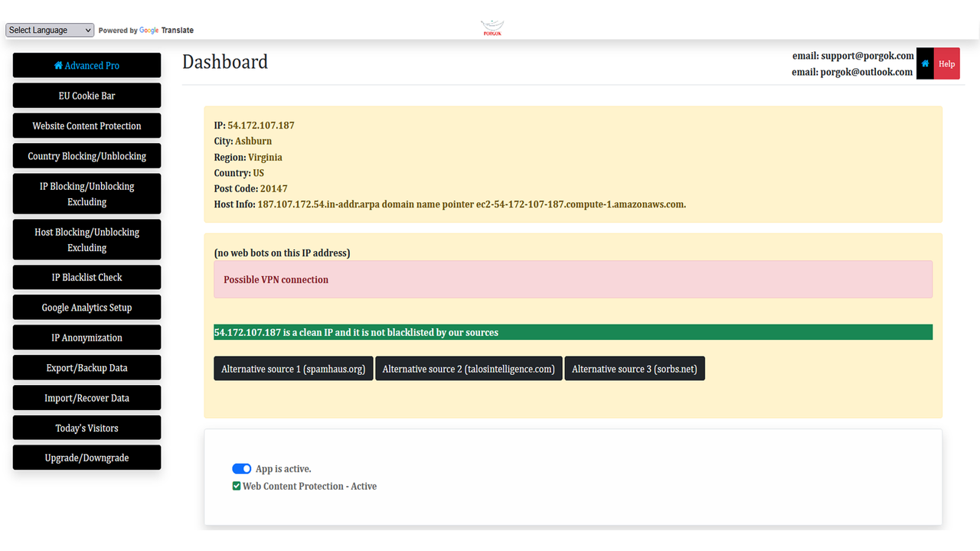Viewport: 980px width, 551px height.
Task: Open IP Blacklist Check page
Action: (87, 277)
